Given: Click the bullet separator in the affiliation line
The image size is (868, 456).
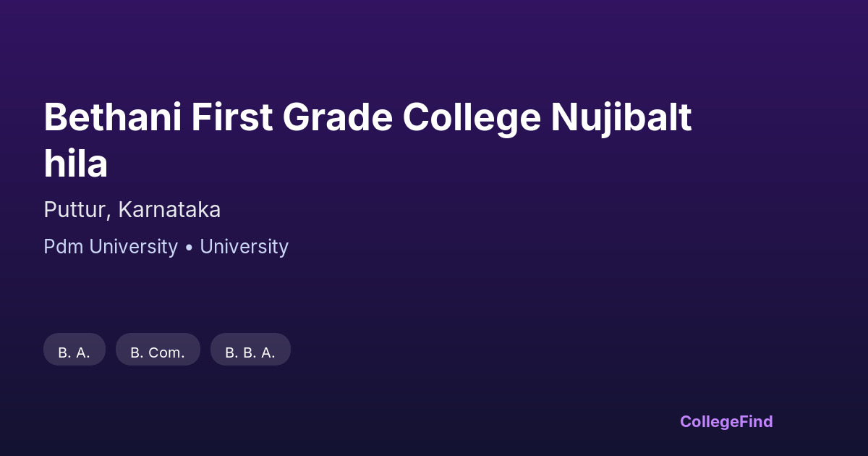Looking at the screenshot, I should point(189,248).
